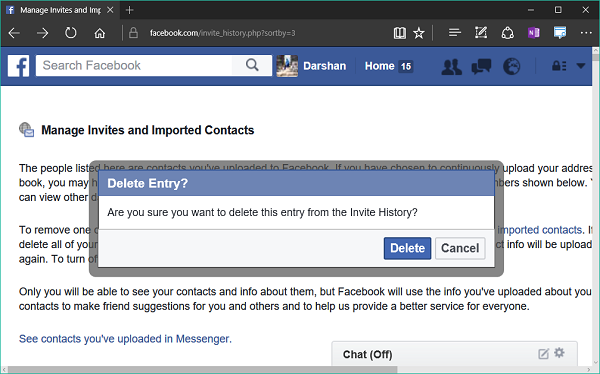
Task: Go to Facebook Home link
Action: point(379,66)
